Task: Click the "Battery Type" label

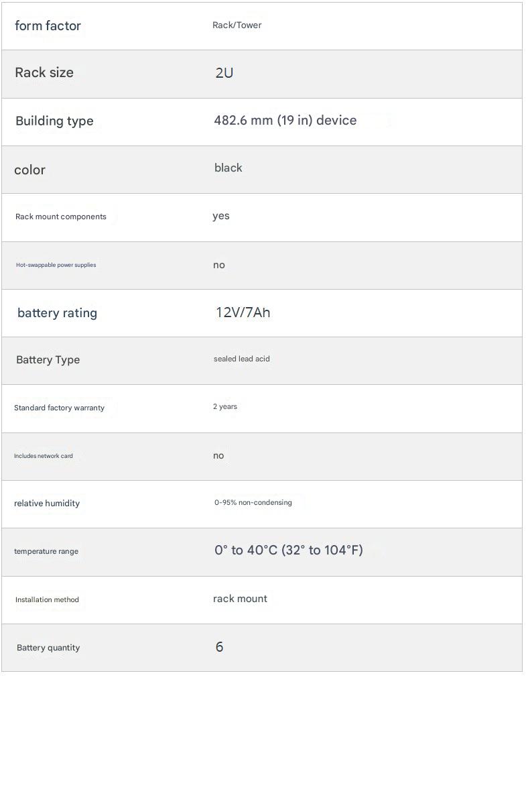Action: point(48,360)
